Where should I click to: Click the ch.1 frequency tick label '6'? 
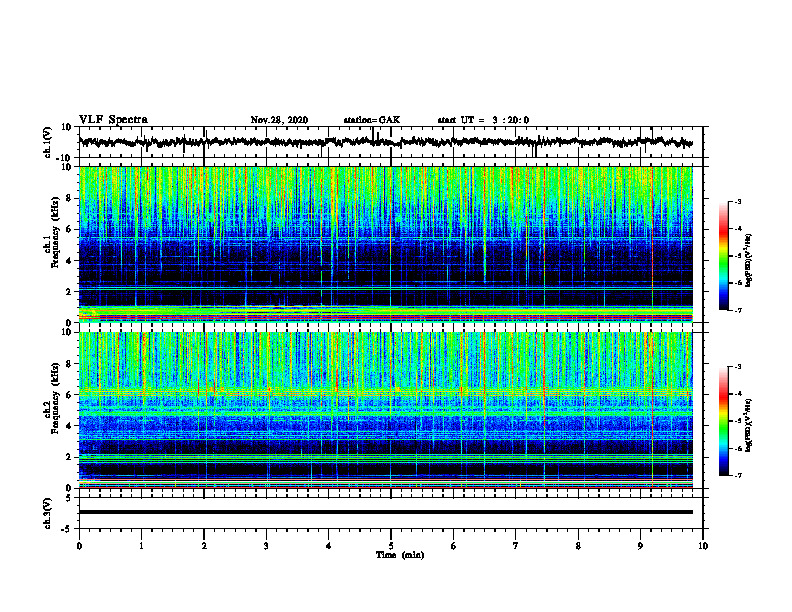[x=69, y=229]
